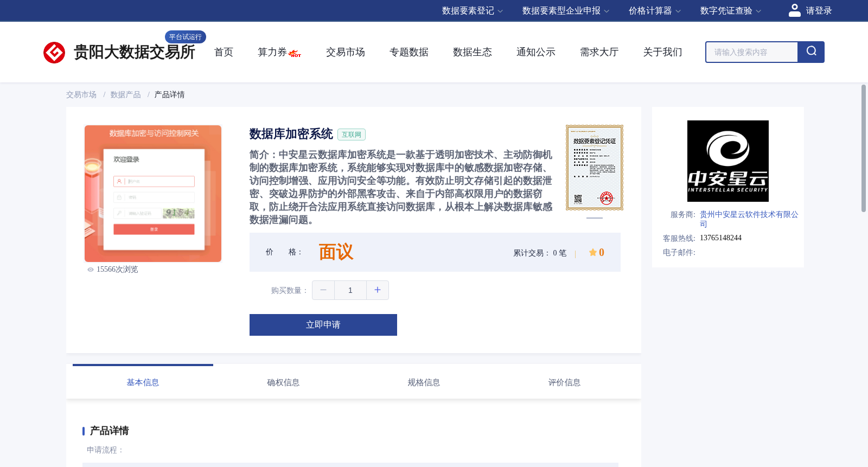Click the 请登录 link
Screen dimensions: 868x467
819,11
